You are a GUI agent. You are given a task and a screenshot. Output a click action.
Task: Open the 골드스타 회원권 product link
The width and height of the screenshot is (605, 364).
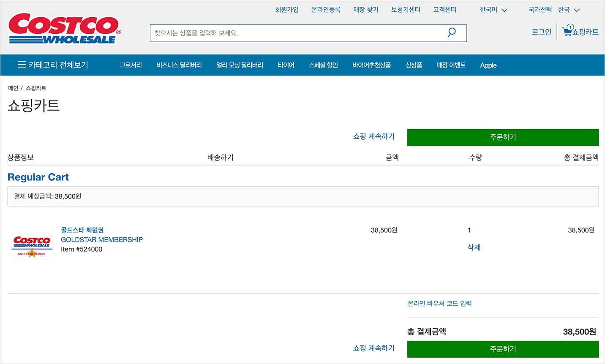pos(83,230)
